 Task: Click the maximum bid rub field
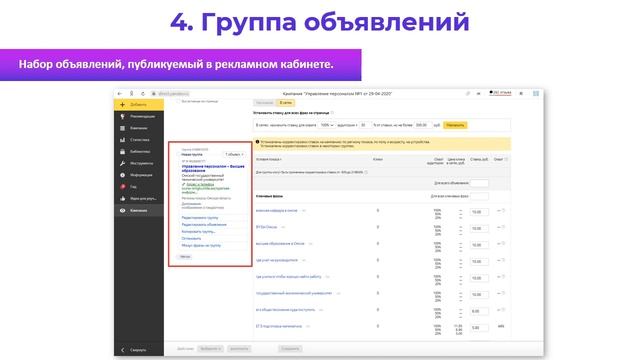point(422,125)
